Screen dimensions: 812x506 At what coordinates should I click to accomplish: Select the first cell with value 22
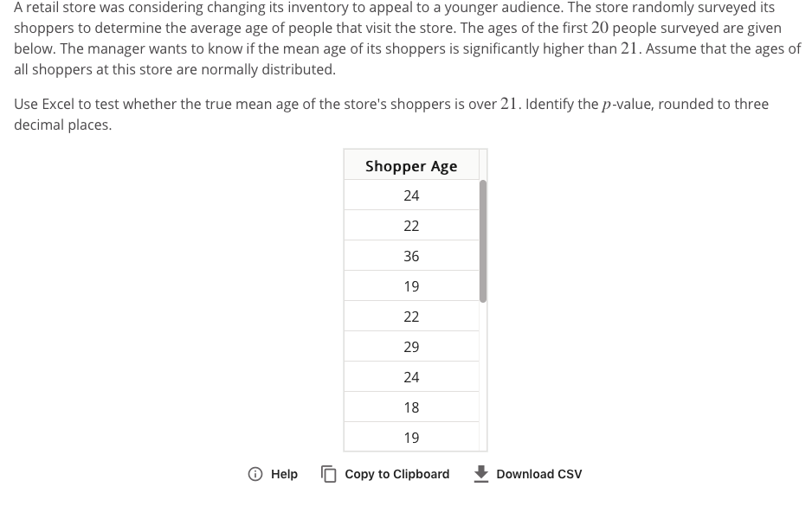(412, 226)
